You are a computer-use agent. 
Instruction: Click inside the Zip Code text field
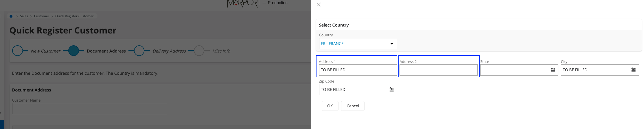(353, 89)
